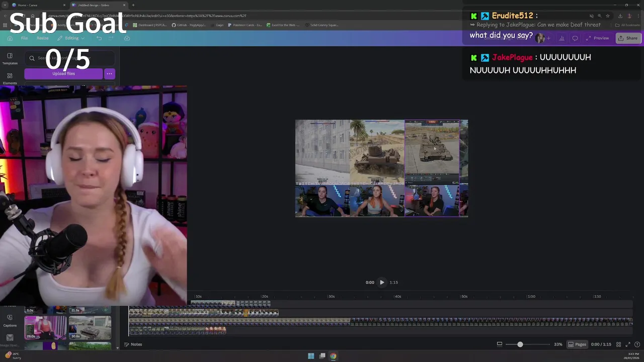644x362 pixels.
Task: Click the Preview button
Action: (598, 38)
